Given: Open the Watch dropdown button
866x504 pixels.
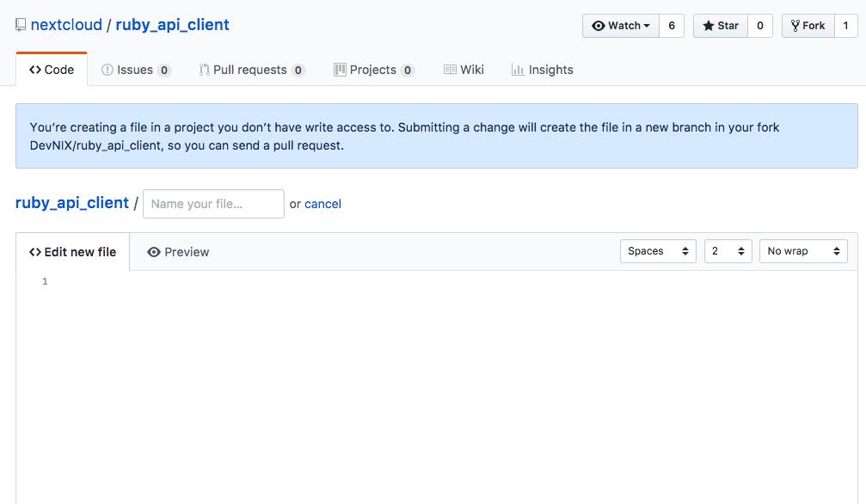Looking at the screenshot, I should tap(621, 26).
